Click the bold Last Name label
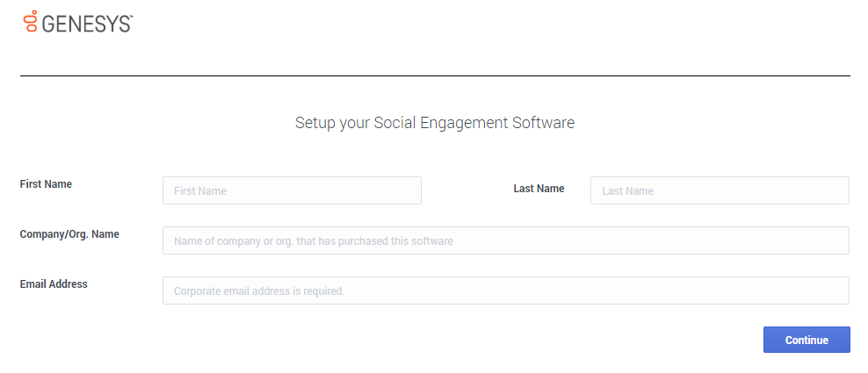Viewport: 868px width, 373px height. 539,189
